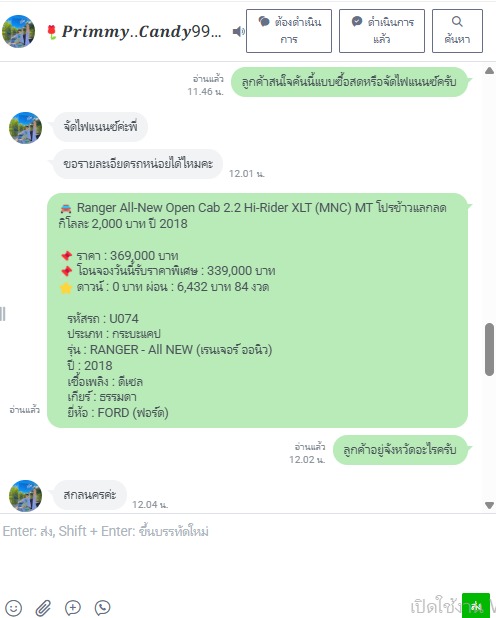Viewport: 496px width, 618px height.
Task: Mark chat as ดำเนินการแล้ว
Action: click(x=382, y=31)
